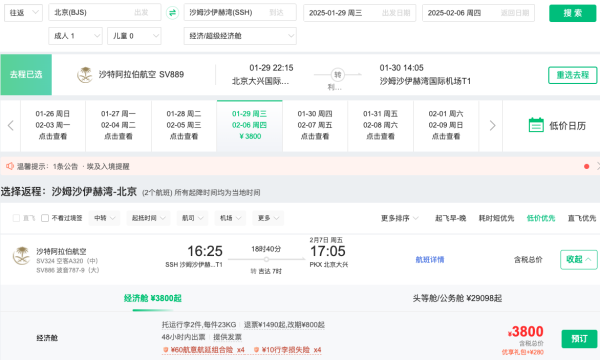Expand the 更多 filter
Viewport: 600px width, 360px height.
(x=268, y=218)
